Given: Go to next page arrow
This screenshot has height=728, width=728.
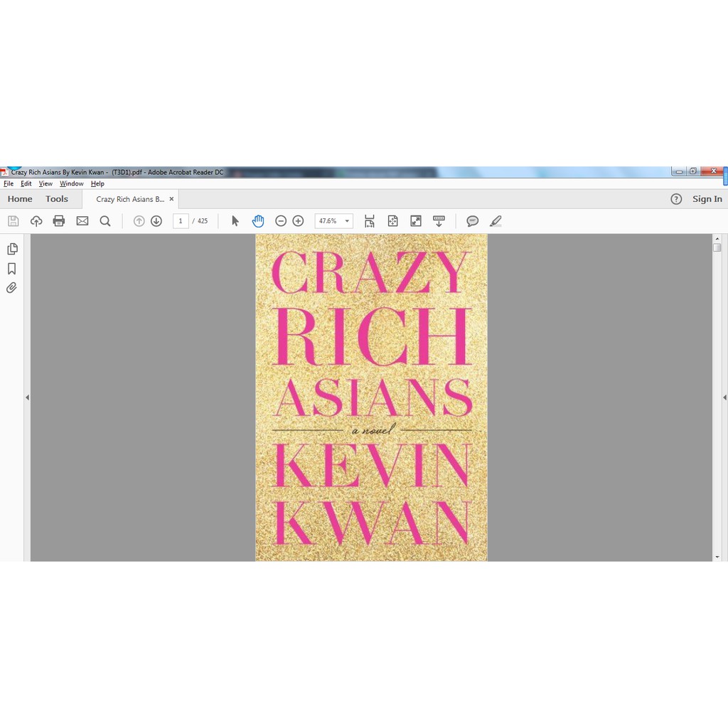Looking at the screenshot, I should click(x=156, y=221).
